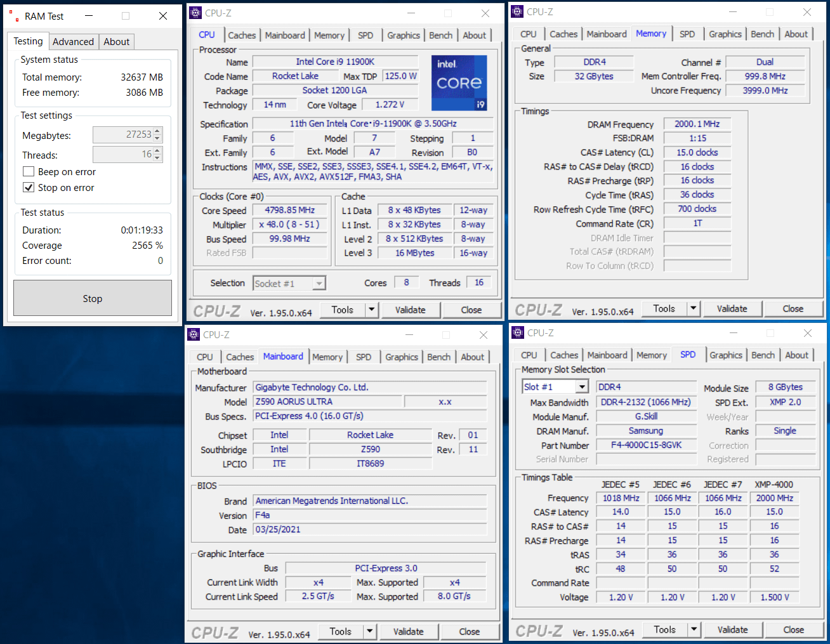This screenshot has width=830, height=644.
Task: Click the Bus Specs PCI-Express 4.0 field
Action: (x=370, y=416)
